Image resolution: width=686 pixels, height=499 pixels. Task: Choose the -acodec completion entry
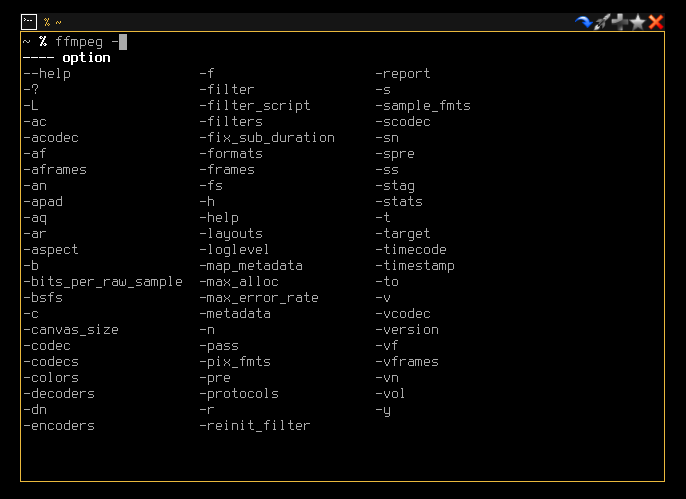(51, 138)
